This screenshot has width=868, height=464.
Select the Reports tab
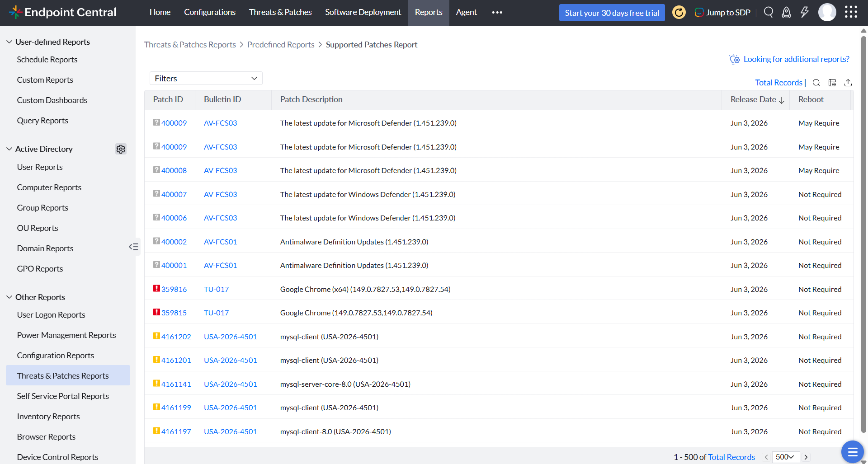pos(429,12)
